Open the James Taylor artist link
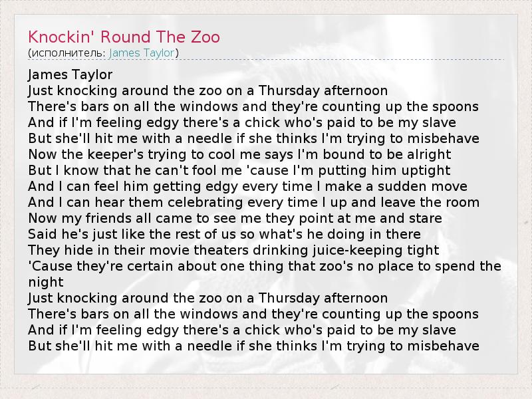 [142, 53]
